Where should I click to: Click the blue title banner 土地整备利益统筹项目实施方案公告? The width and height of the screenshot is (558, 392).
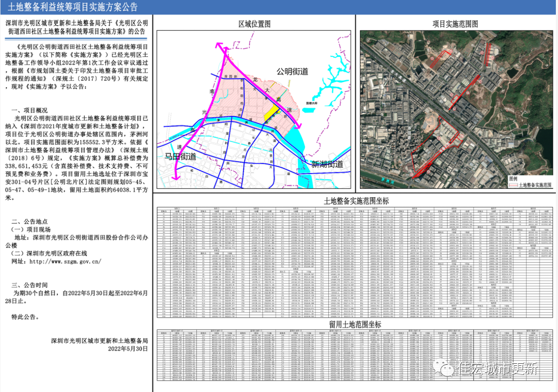pyautogui.click(x=73, y=7)
